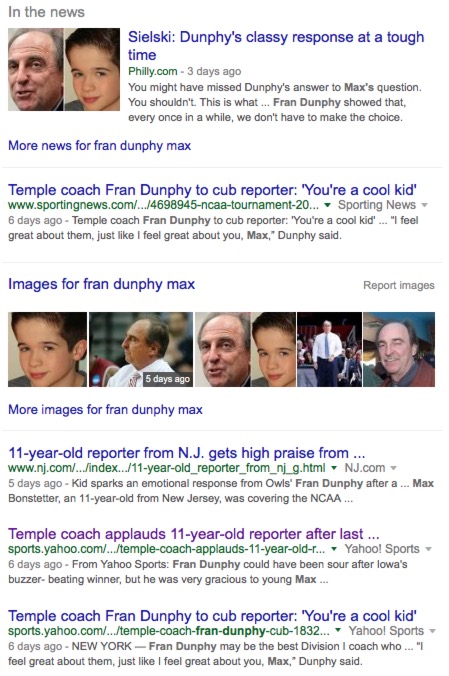Open sportingnews 'You're a cool kid' result
This screenshot has height=676, width=449.
coord(212,190)
